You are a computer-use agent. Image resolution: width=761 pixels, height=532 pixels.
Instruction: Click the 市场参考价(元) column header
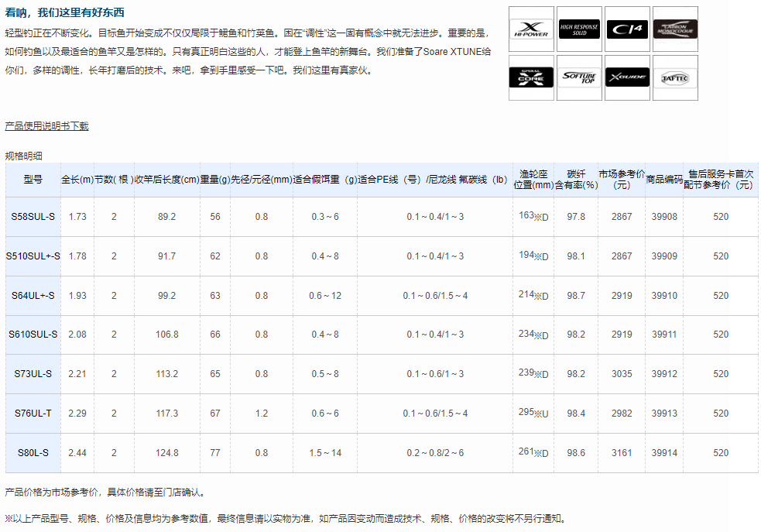(622, 180)
